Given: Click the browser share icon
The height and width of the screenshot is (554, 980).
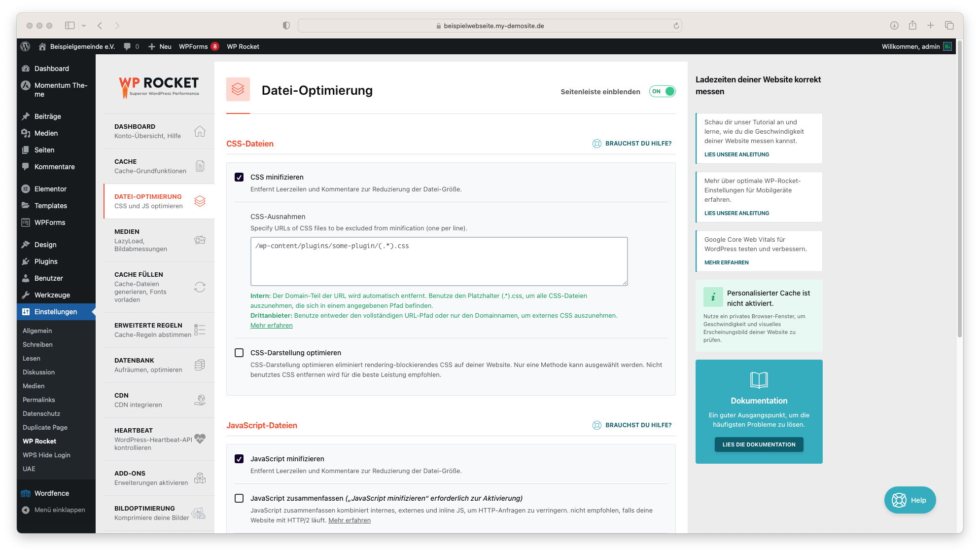Looking at the screenshot, I should [912, 25].
